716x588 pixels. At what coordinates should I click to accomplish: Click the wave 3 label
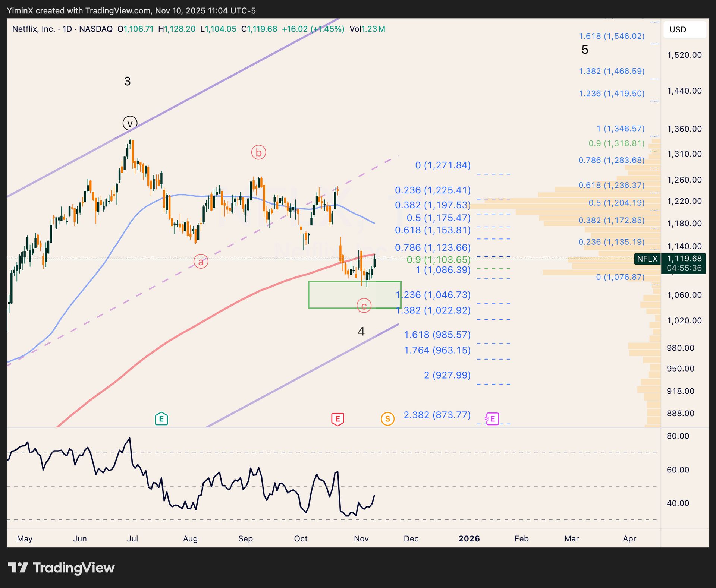pos(127,81)
